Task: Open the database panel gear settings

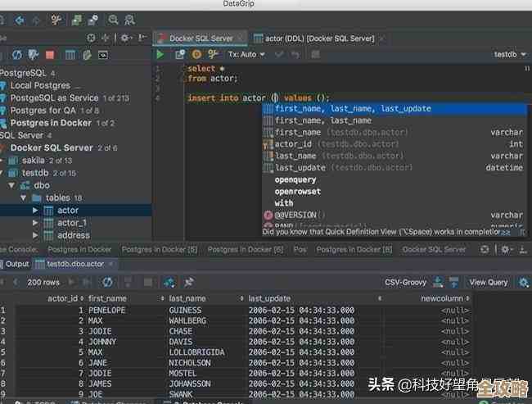Action: (125, 38)
